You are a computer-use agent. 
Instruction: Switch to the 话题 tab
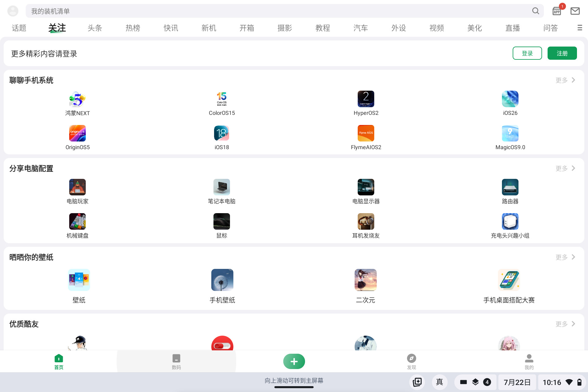(x=19, y=28)
